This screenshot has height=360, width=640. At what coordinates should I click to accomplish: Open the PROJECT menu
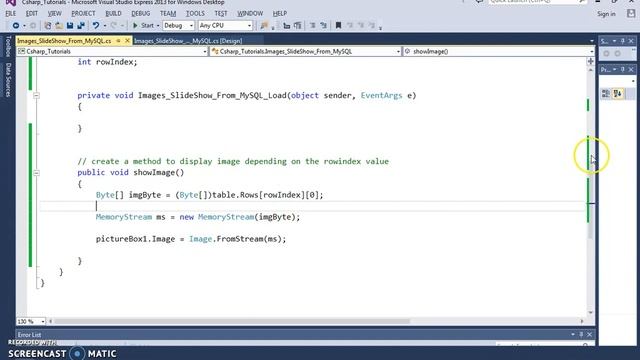click(x=83, y=13)
